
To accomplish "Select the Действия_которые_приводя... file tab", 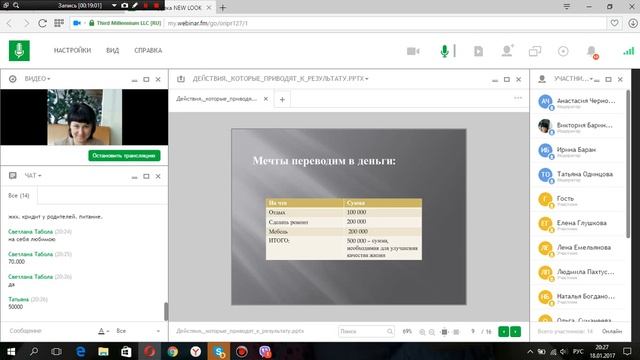I will pyautogui.click(x=216, y=99).
